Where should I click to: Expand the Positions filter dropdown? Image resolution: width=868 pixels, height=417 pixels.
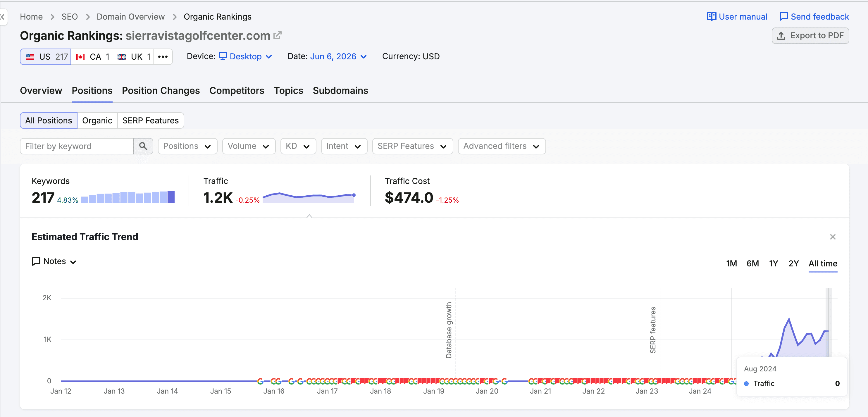point(187,146)
